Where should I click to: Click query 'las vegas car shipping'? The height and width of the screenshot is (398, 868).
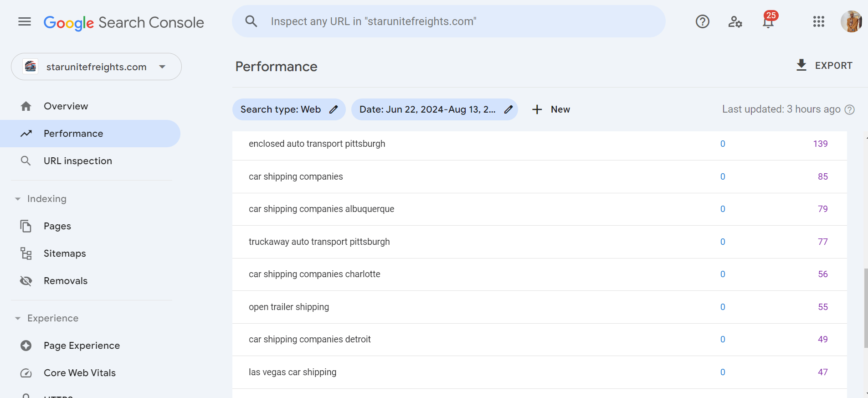[x=293, y=372]
